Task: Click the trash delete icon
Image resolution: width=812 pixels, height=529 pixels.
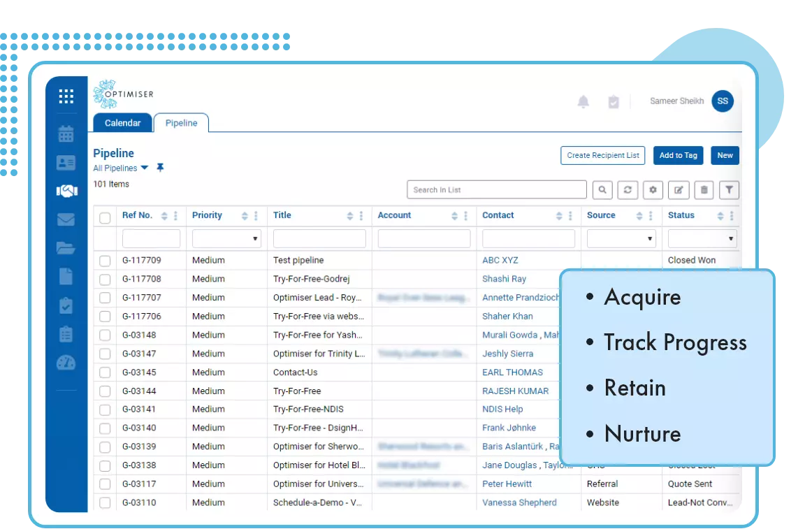Action: click(704, 190)
